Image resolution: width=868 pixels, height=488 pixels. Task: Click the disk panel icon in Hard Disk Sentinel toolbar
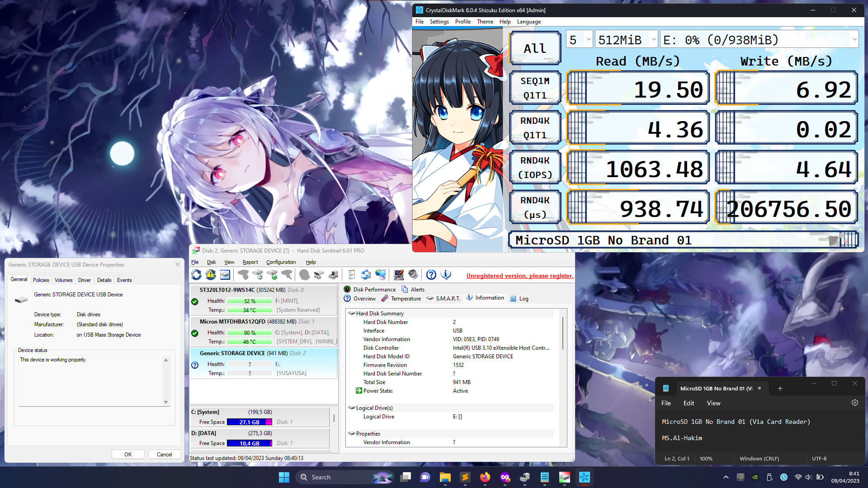point(225,275)
